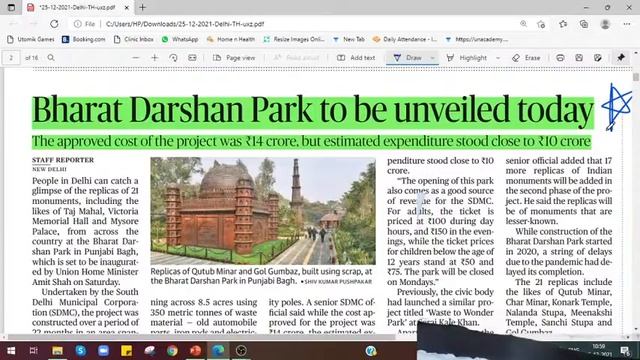Open OBS Studio from taskbar

(x=241, y=351)
